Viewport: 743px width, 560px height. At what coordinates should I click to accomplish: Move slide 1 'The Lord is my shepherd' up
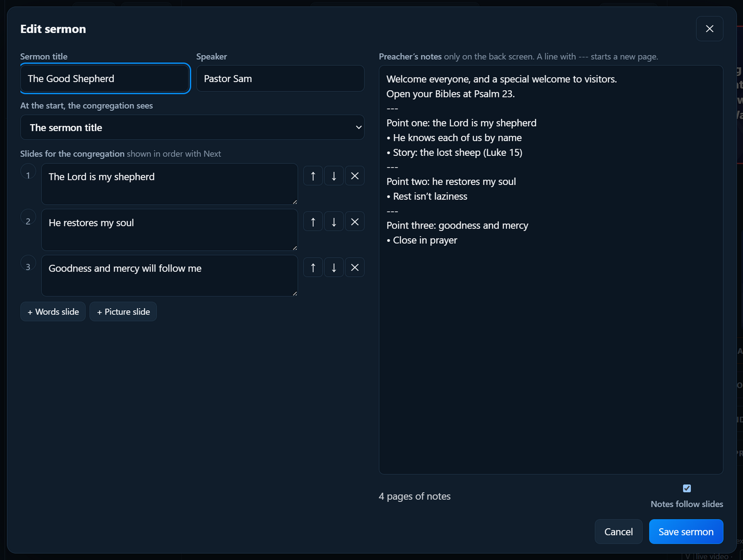pyautogui.click(x=313, y=176)
